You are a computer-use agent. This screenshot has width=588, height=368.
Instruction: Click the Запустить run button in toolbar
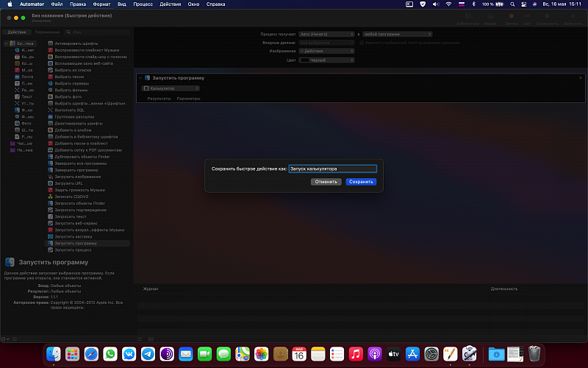coord(571,18)
